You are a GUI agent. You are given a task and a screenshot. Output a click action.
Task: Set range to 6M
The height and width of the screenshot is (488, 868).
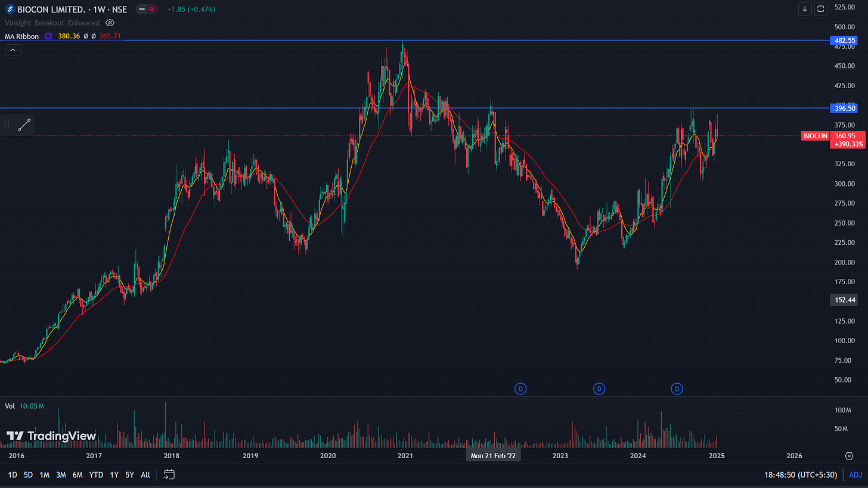77,475
